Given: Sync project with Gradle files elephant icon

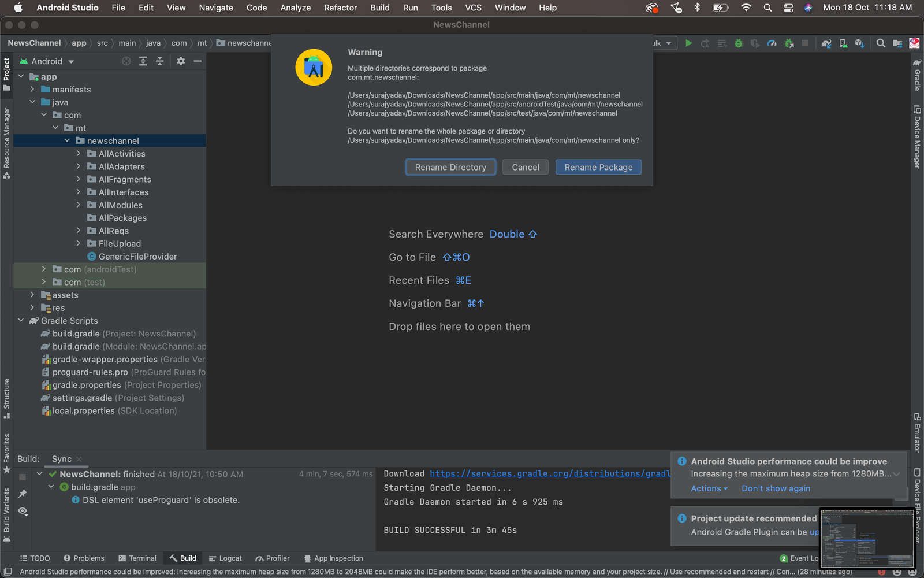Looking at the screenshot, I should click(826, 43).
